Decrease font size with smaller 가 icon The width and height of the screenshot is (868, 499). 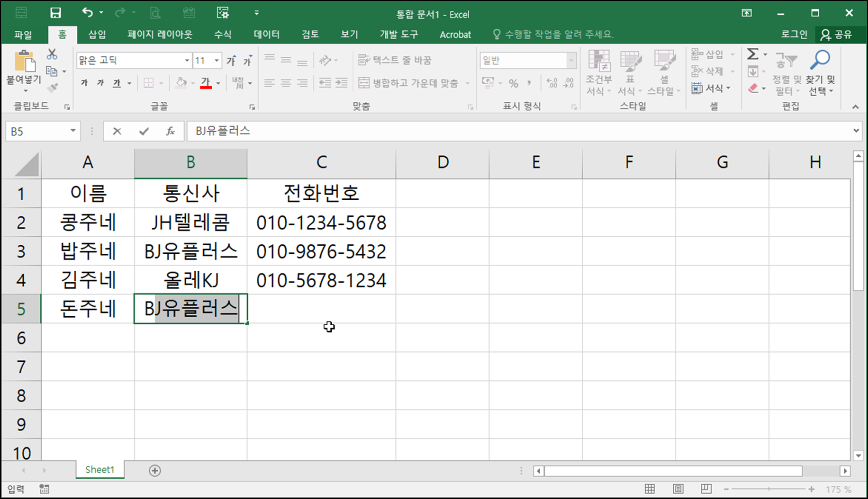(247, 61)
